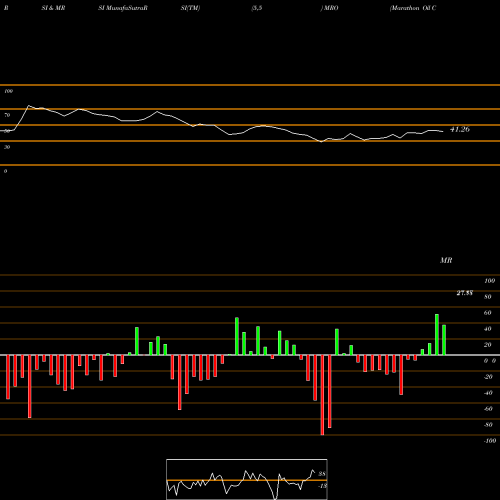Image resolution: width=500 pixels, height=500 pixels.
Task: Click MR histogram right-axis label 80
Action: [x=488, y=297]
